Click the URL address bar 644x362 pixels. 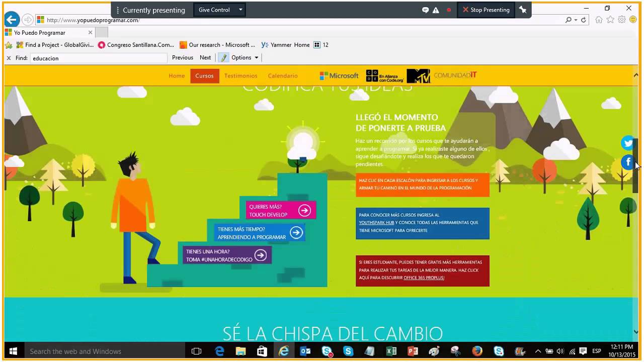pos(300,20)
